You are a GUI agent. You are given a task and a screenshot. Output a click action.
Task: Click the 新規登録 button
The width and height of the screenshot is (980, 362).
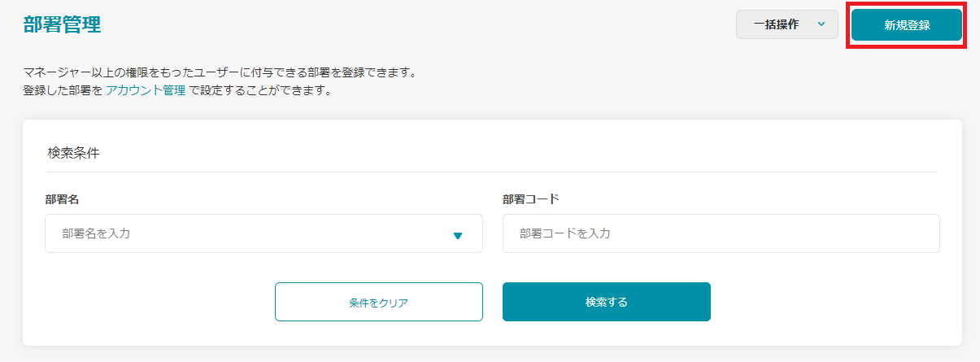(x=907, y=25)
